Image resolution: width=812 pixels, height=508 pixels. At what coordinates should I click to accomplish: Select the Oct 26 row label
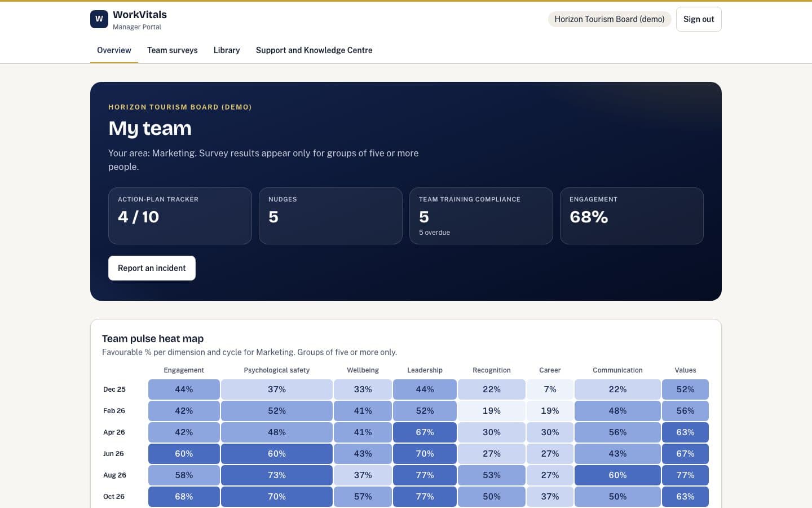tap(114, 497)
